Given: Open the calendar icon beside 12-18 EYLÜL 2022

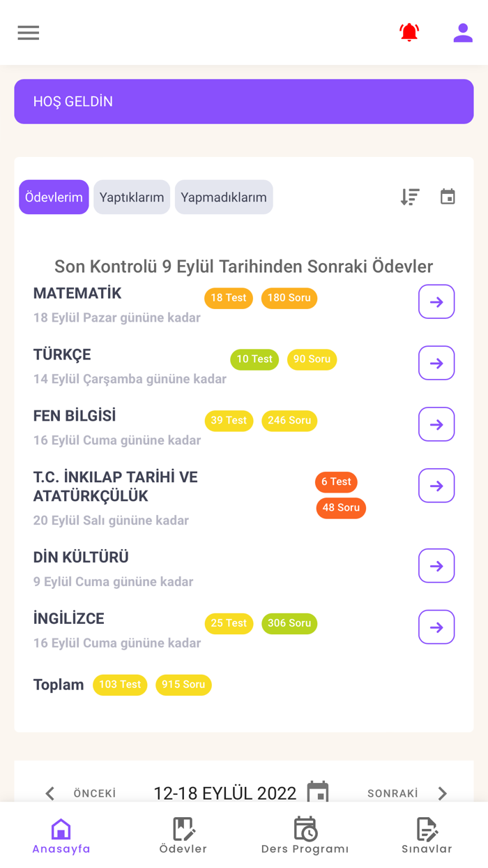Looking at the screenshot, I should click(319, 792).
